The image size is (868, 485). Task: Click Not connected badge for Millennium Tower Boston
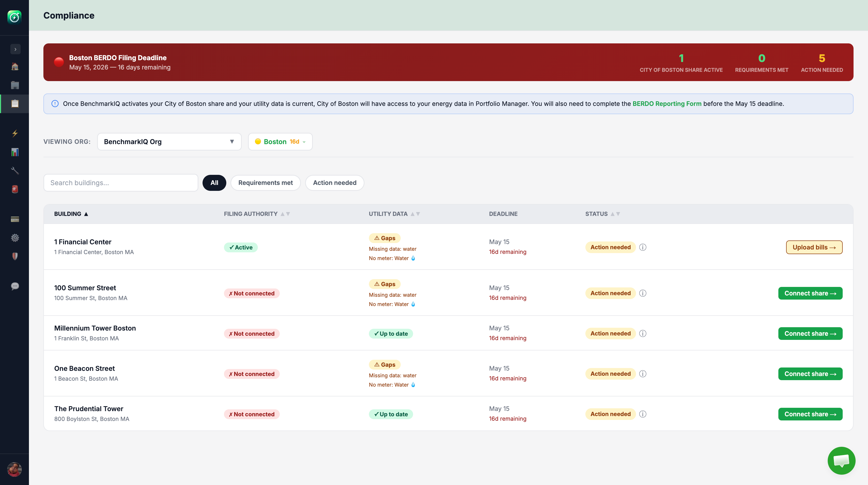[252, 333]
